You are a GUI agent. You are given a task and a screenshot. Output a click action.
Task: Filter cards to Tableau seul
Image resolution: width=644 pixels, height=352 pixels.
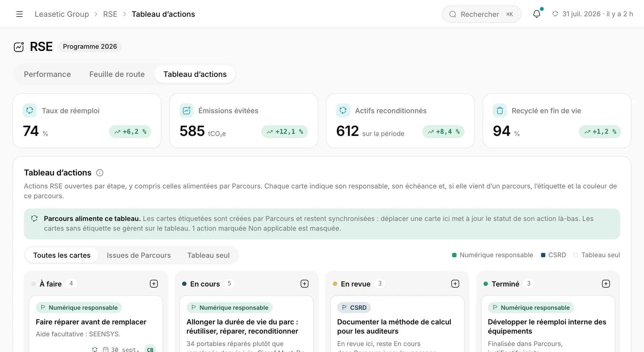[x=209, y=255]
